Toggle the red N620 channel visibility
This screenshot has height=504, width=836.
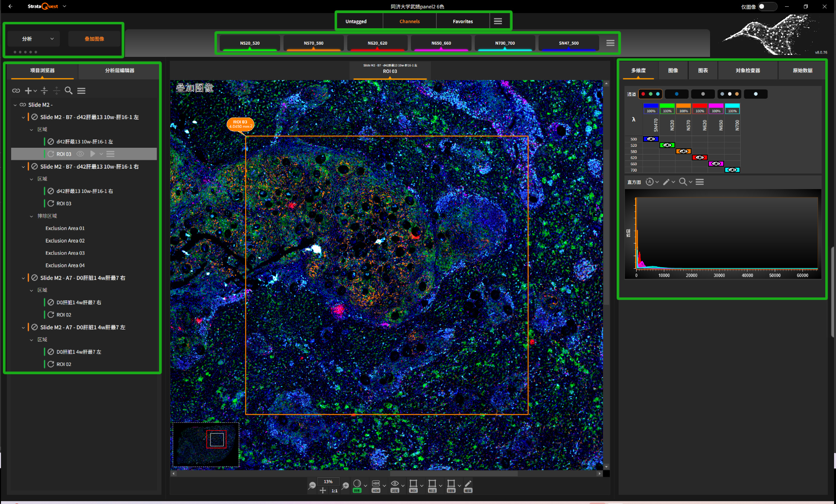pyautogui.click(x=700, y=157)
